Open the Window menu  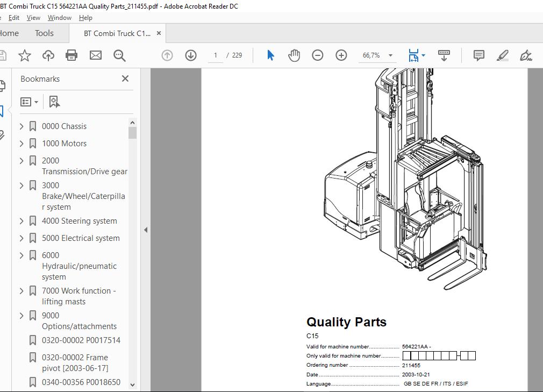point(59,18)
